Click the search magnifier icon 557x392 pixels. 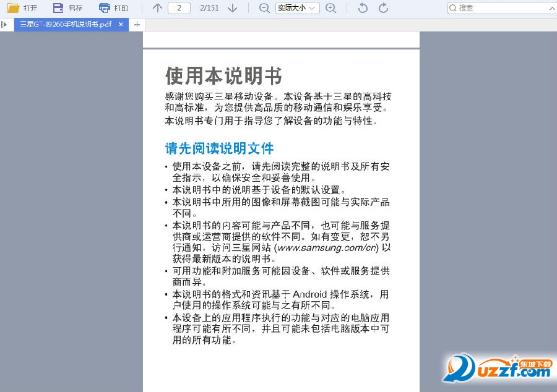pyautogui.click(x=453, y=8)
